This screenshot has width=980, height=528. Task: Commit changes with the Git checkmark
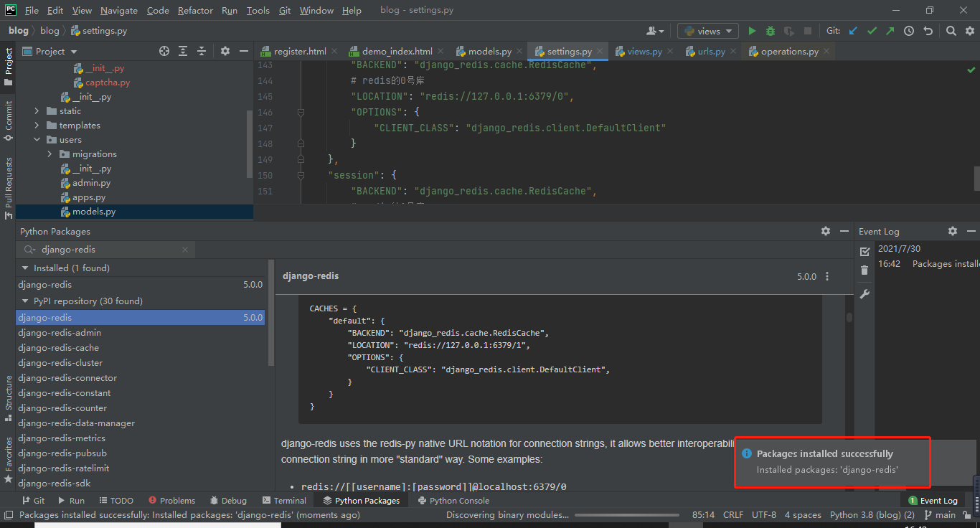point(872,31)
